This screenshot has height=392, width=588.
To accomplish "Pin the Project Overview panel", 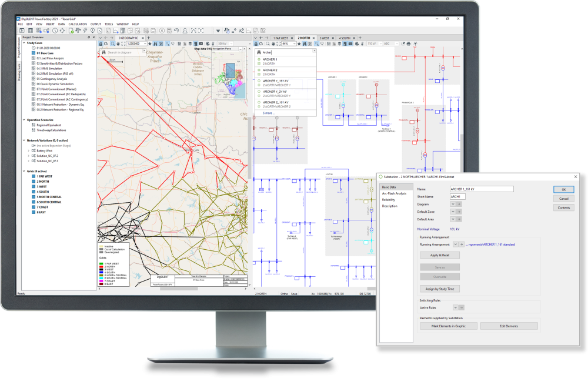I will click(89, 37).
